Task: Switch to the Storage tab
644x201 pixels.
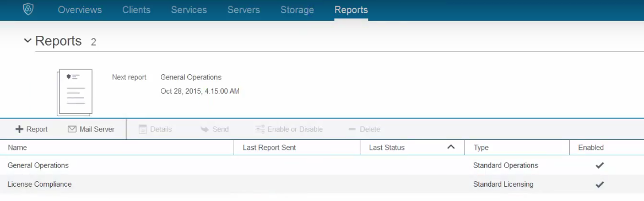Action: [x=297, y=10]
